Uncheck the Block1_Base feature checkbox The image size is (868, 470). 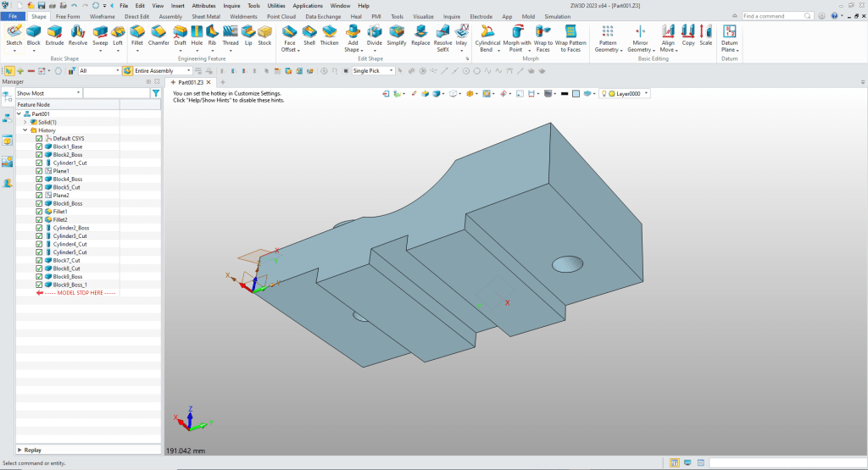[x=39, y=147]
